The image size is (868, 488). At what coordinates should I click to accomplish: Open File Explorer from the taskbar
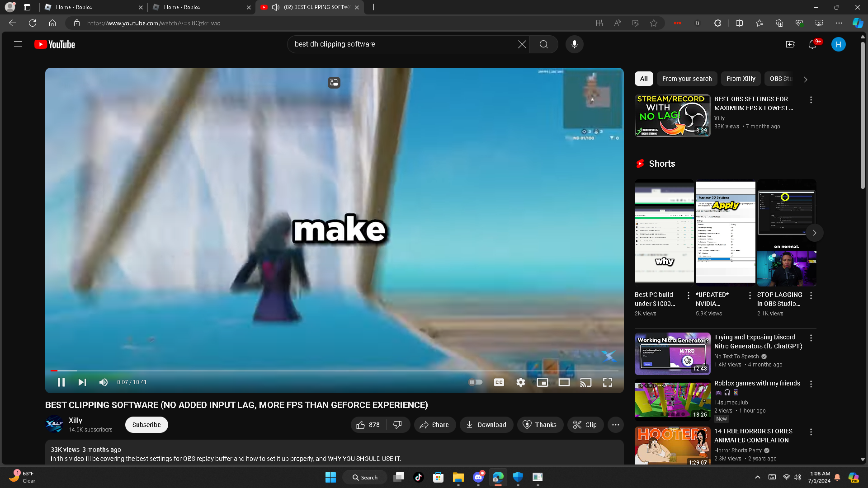click(x=458, y=477)
